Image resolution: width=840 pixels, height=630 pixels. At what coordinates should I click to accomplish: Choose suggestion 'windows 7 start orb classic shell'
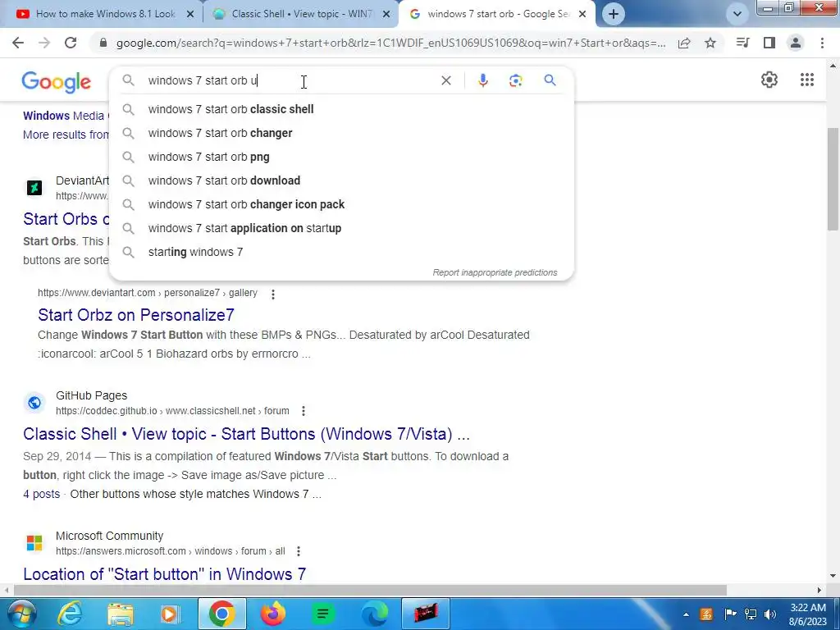pyautogui.click(x=341, y=109)
